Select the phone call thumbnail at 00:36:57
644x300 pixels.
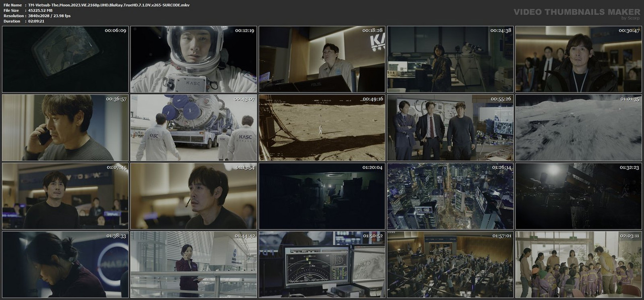pyautogui.click(x=65, y=128)
